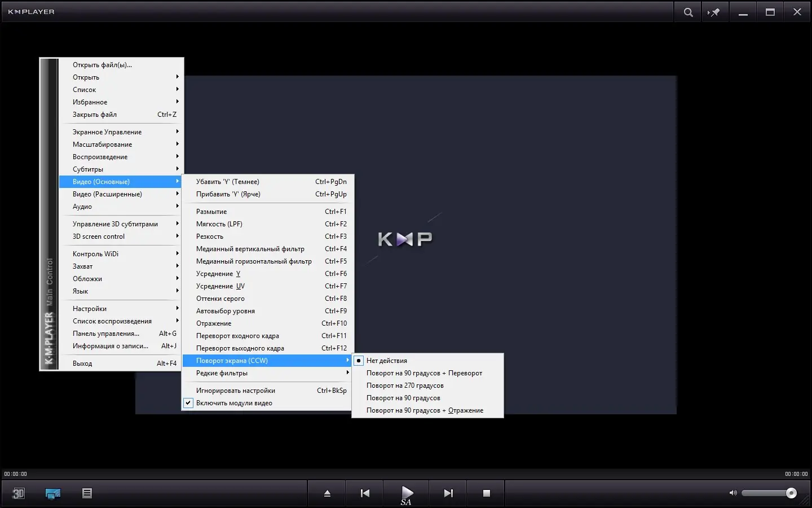Open 'Управление 3D субтитрами' entry
The height and width of the screenshot is (508, 812).
tap(120, 224)
